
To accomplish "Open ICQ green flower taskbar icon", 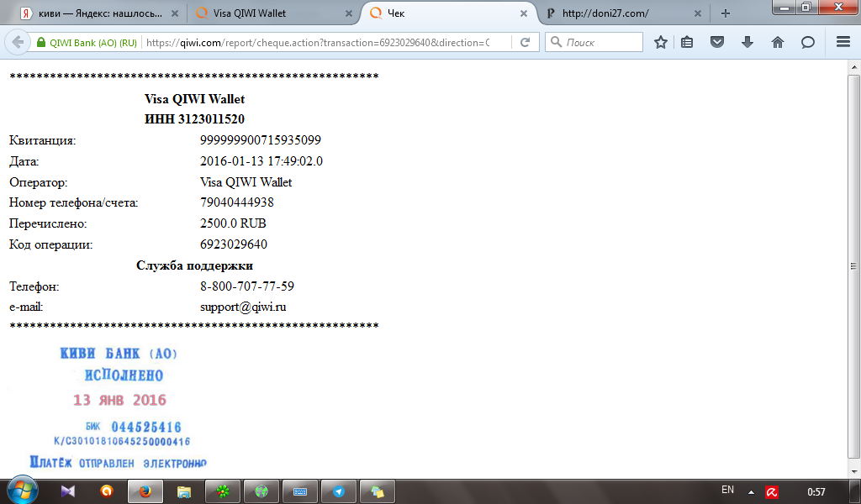I will (222, 491).
